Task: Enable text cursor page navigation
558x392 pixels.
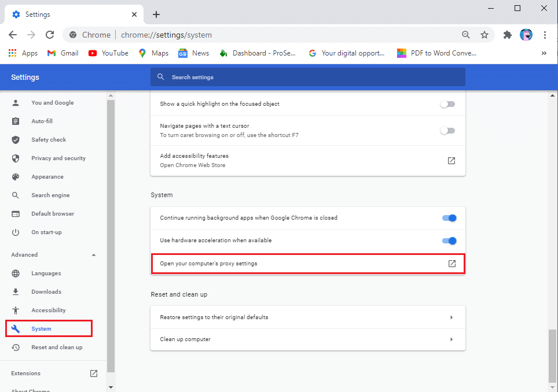Action: coord(447,131)
